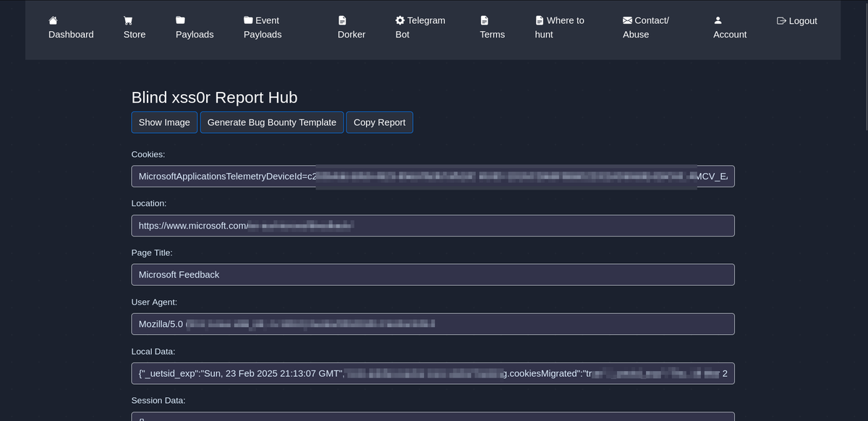
Task: Click the "User Agent:" label
Action: pyautogui.click(x=154, y=302)
